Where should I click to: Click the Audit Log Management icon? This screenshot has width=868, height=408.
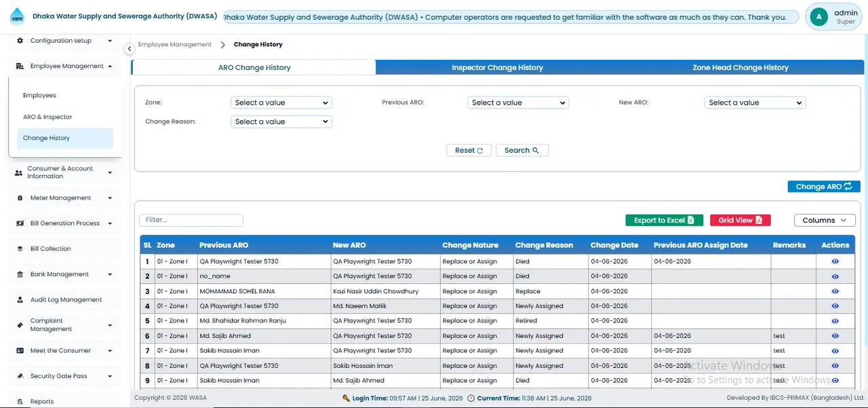[x=20, y=300]
